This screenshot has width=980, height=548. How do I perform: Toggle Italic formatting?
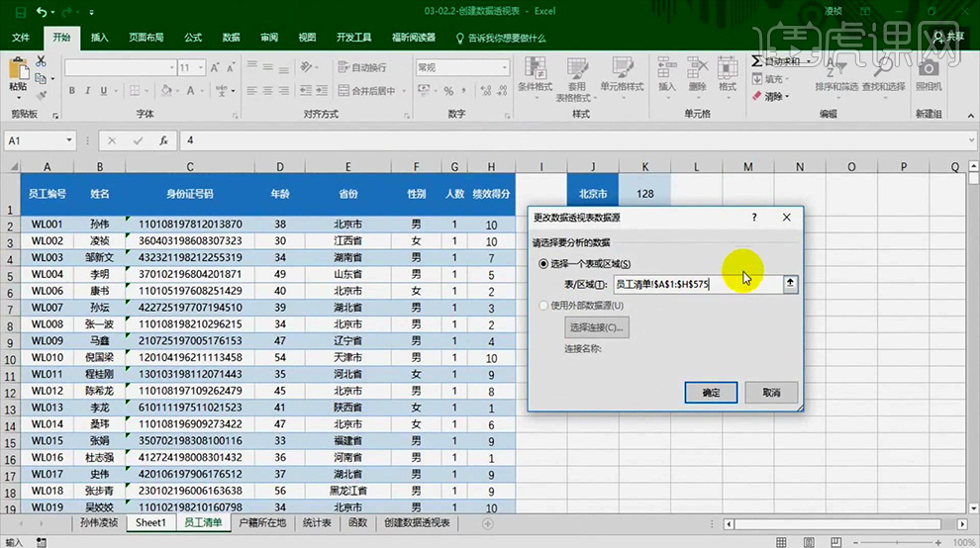click(x=87, y=91)
